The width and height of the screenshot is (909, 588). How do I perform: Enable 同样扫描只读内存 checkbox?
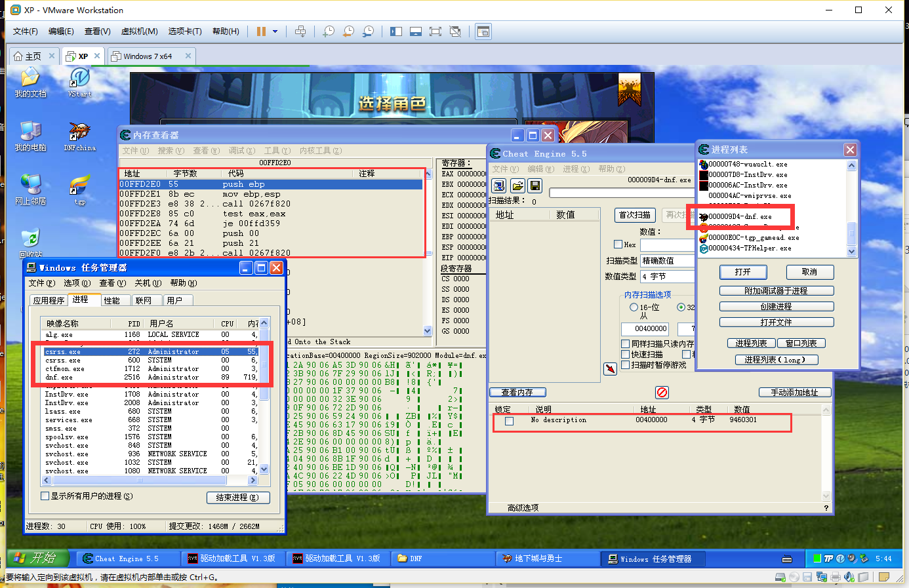(625, 343)
